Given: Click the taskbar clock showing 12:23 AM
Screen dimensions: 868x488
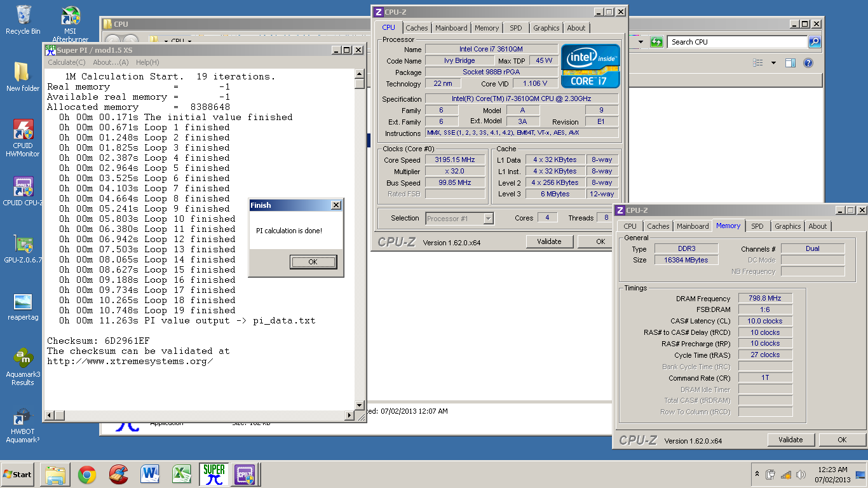Looking at the screenshot, I should pyautogui.click(x=832, y=475).
